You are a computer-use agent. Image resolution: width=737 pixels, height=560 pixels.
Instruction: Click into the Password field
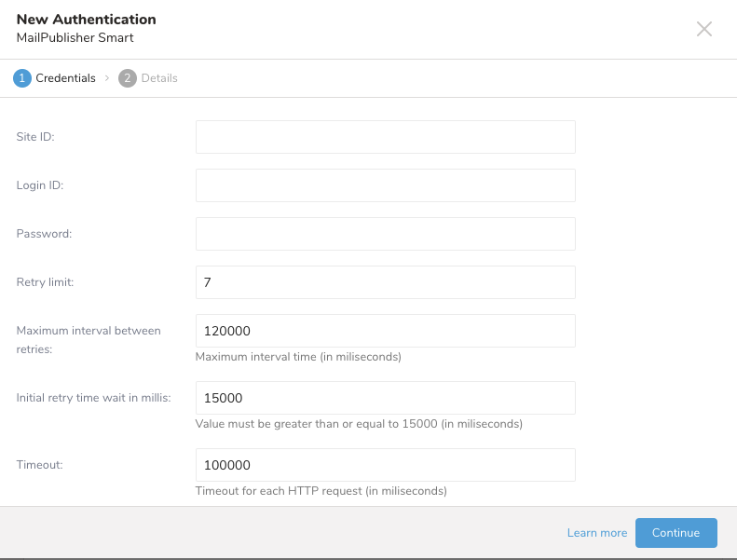pos(385,234)
